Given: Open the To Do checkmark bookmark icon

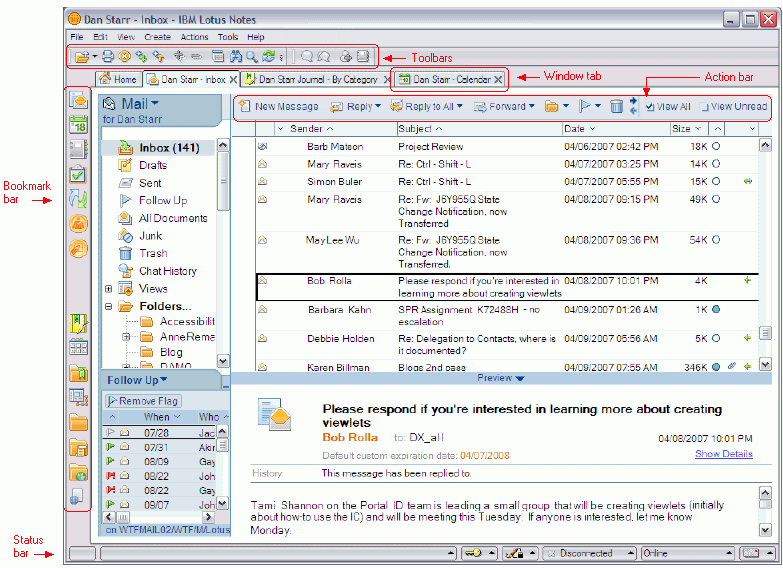Looking at the screenshot, I should (78, 174).
